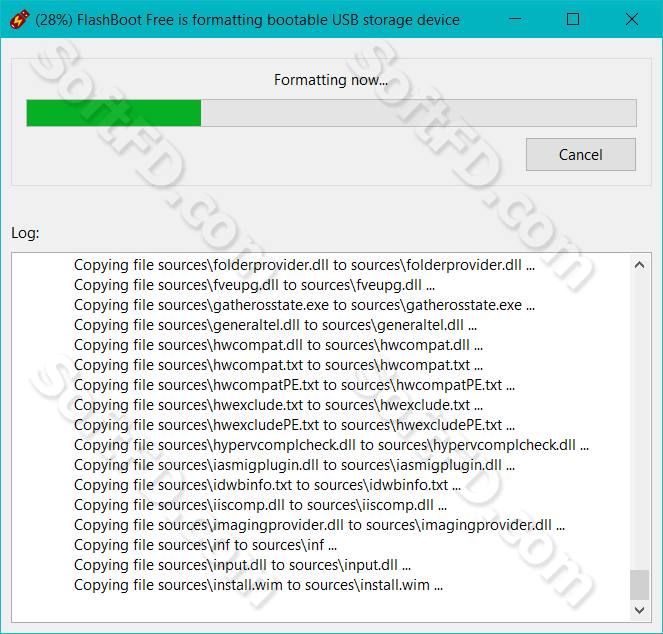
Task: Select log line for hwcompat.dll
Action: 278,345
